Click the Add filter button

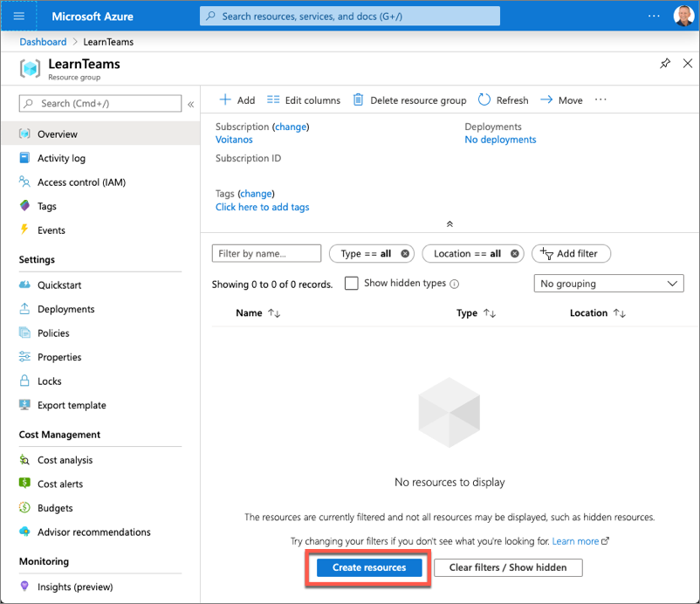pos(571,254)
